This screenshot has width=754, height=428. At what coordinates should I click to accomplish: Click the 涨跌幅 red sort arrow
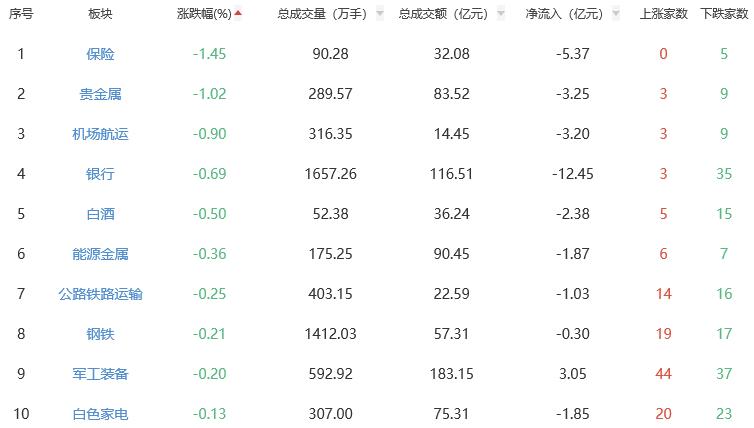coord(238,14)
